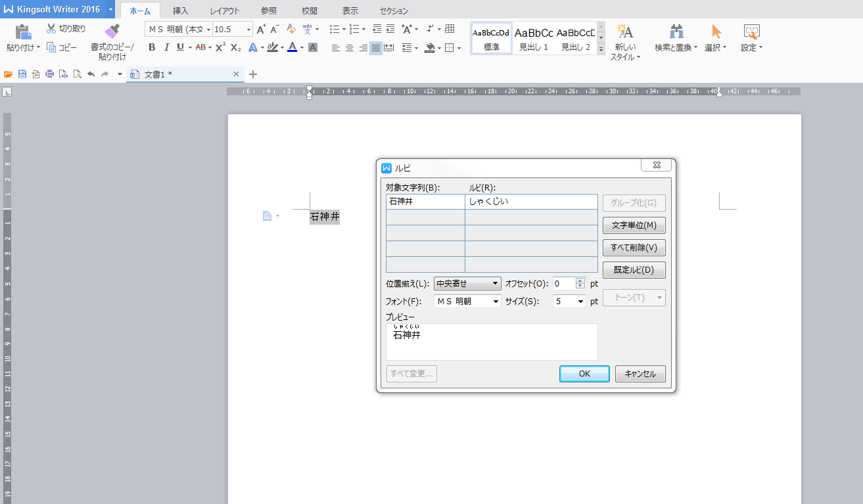Viewport: 863px width, 504px height.
Task: Open the font name dropdown in ribbon
Action: pyautogui.click(x=208, y=29)
